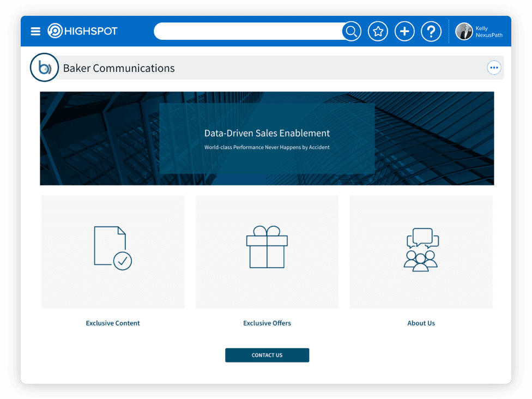The height and width of the screenshot is (399, 532).
Task: Click the Exclusive Content document icon
Action: pyautogui.click(x=113, y=248)
